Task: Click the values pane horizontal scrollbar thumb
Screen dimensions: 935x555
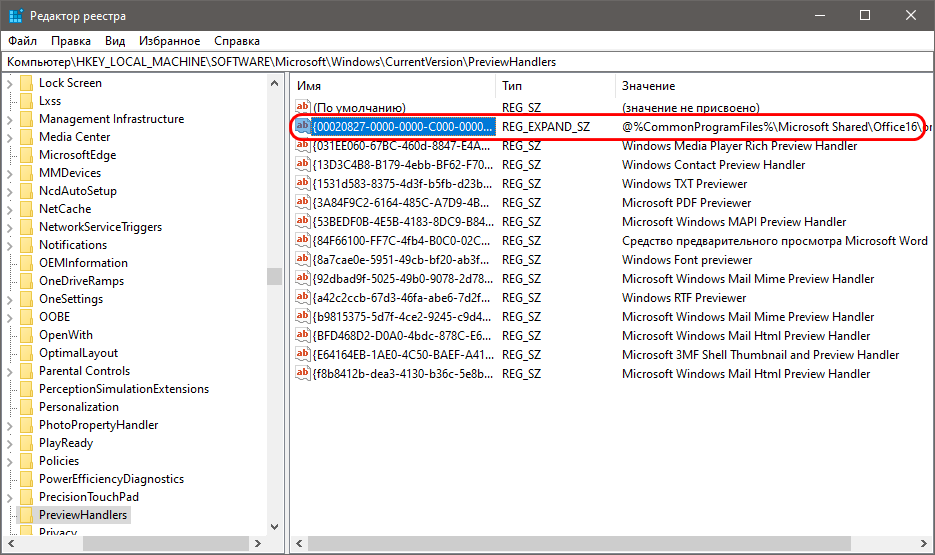Action: tap(579, 543)
